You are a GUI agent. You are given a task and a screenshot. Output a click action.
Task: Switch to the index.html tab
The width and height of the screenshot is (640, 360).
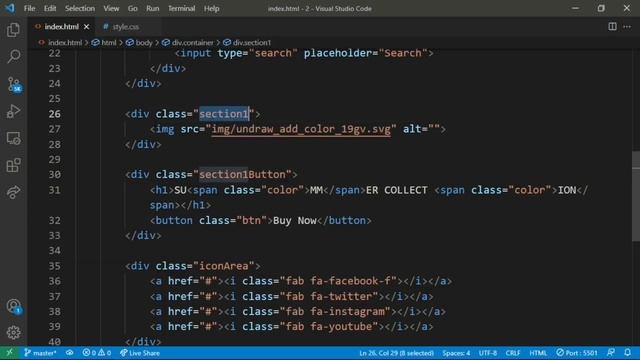[61, 27]
